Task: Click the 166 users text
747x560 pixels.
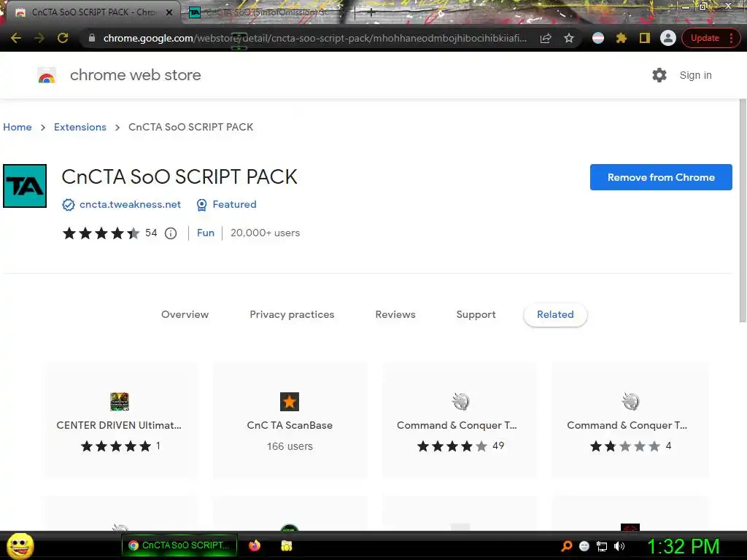Action: pyautogui.click(x=290, y=446)
